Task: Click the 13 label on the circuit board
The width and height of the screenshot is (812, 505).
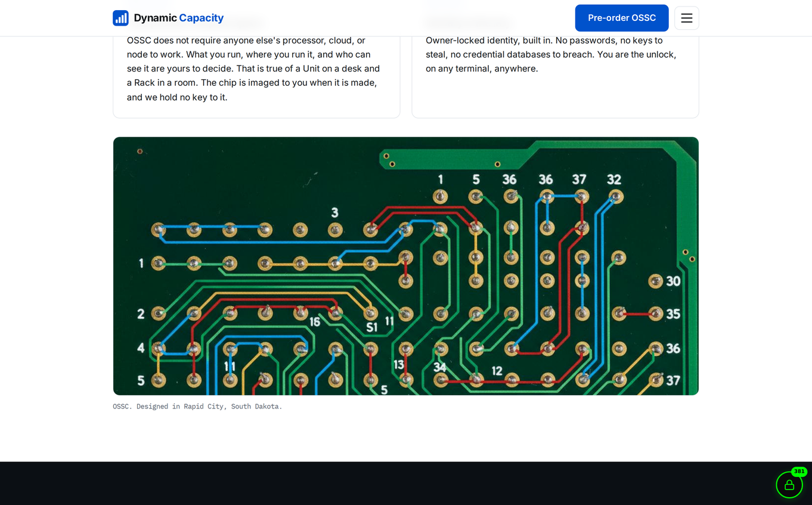Action: pos(398,364)
